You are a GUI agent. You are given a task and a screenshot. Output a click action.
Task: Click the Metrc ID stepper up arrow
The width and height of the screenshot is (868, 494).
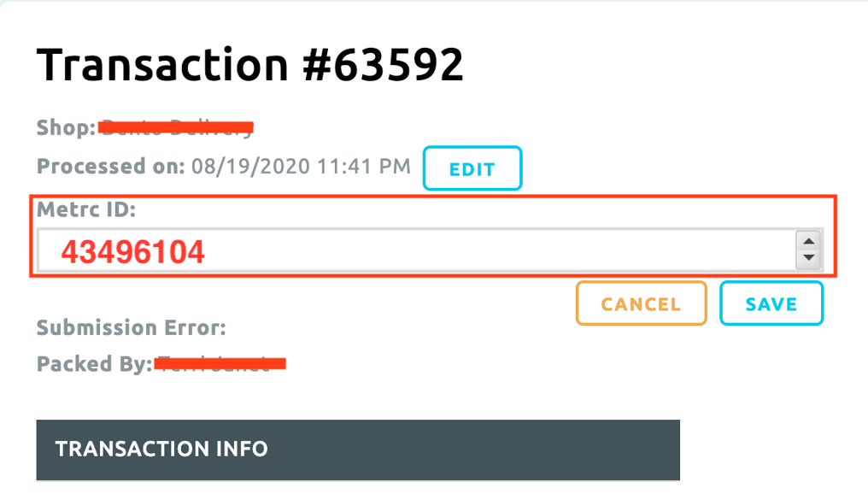[808, 242]
